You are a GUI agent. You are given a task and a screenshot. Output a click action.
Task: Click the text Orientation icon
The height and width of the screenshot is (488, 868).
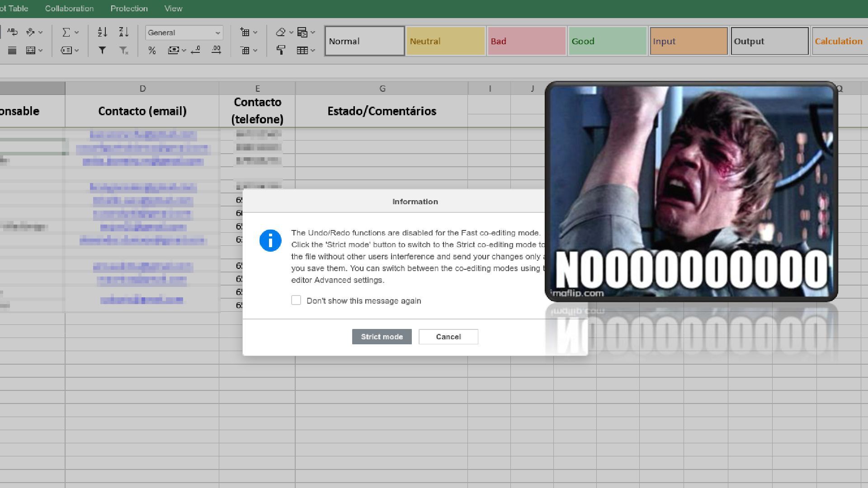tap(30, 32)
